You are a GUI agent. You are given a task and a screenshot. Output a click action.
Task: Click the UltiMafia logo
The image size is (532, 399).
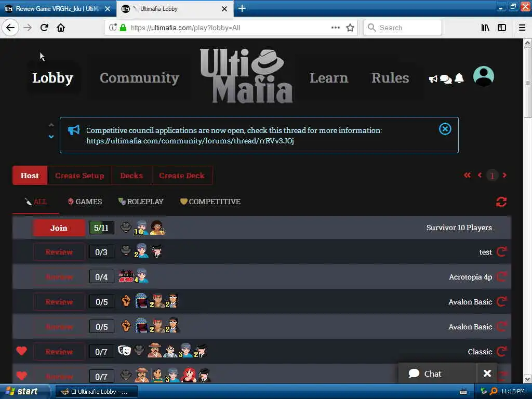point(246,76)
